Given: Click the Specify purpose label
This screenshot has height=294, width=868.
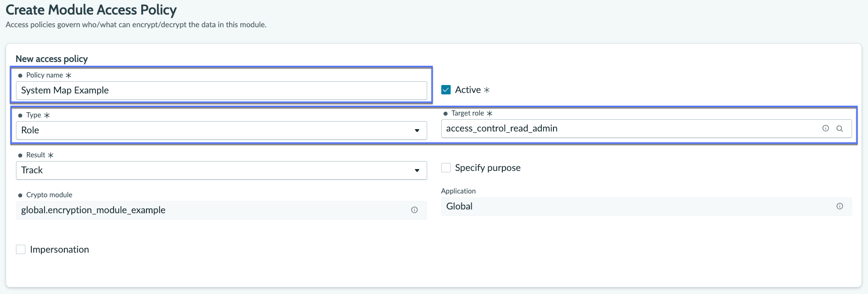Looking at the screenshot, I should 488,168.
